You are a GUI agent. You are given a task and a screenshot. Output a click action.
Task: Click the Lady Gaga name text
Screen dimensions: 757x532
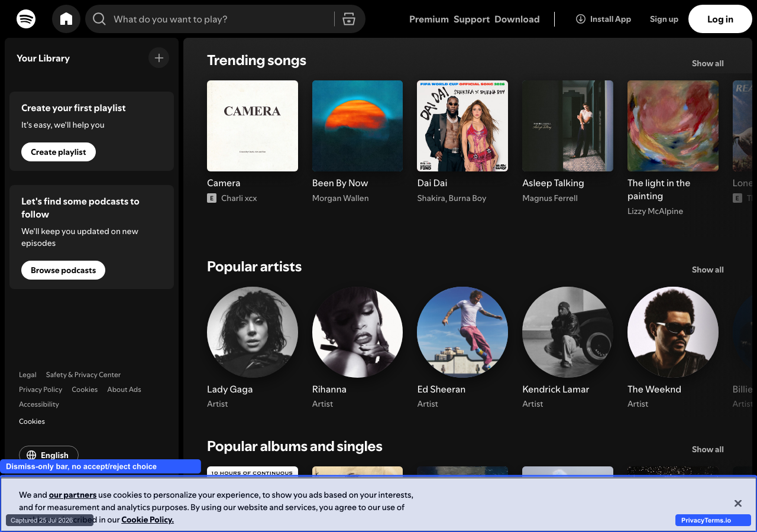pyautogui.click(x=230, y=390)
